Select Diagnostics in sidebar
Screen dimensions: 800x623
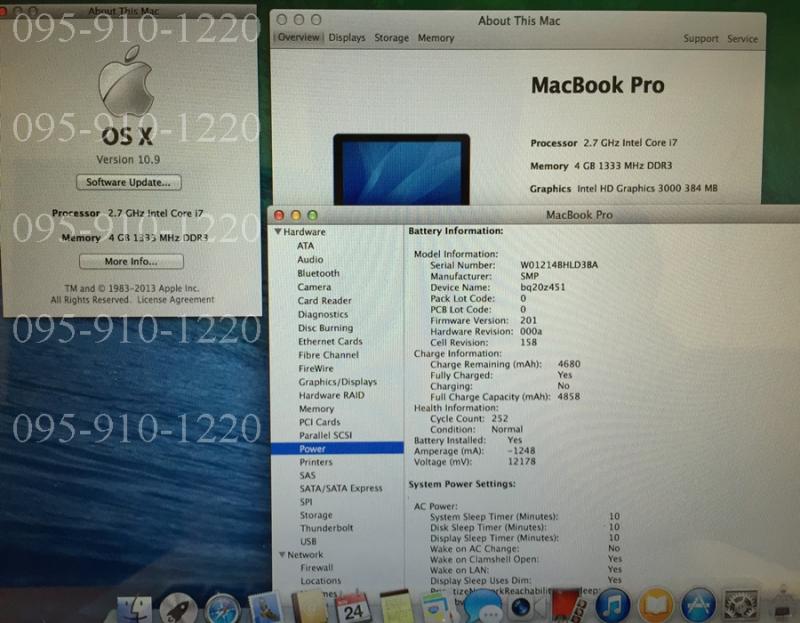click(323, 314)
